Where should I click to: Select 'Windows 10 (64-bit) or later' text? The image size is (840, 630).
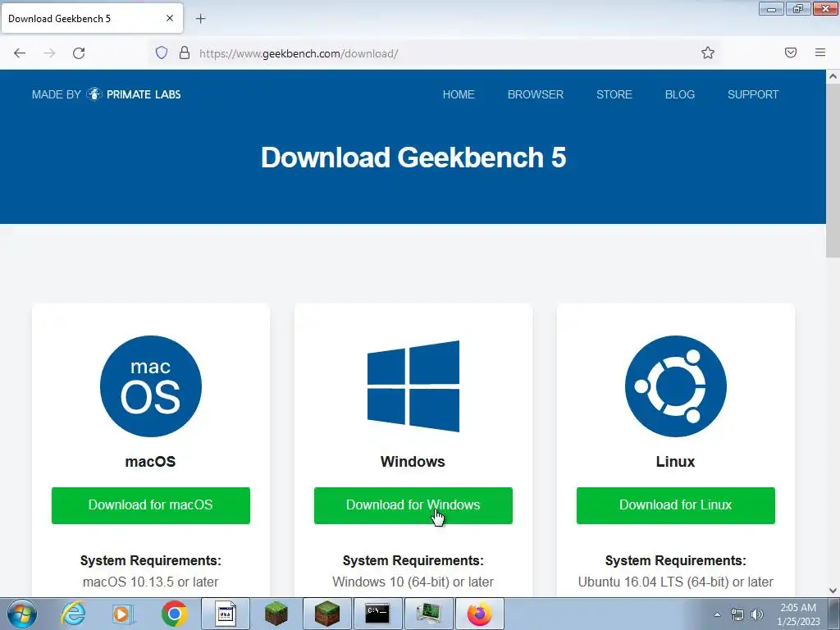pyautogui.click(x=413, y=582)
